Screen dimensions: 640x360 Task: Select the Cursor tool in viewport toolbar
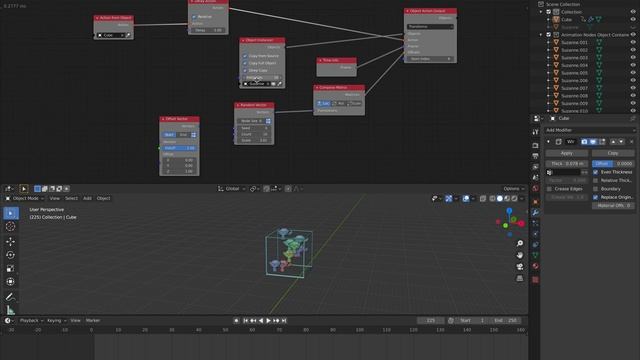tap(11, 227)
